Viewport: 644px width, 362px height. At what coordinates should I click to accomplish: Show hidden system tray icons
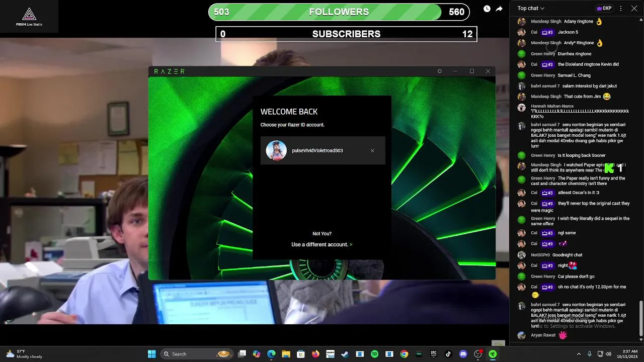point(579,354)
